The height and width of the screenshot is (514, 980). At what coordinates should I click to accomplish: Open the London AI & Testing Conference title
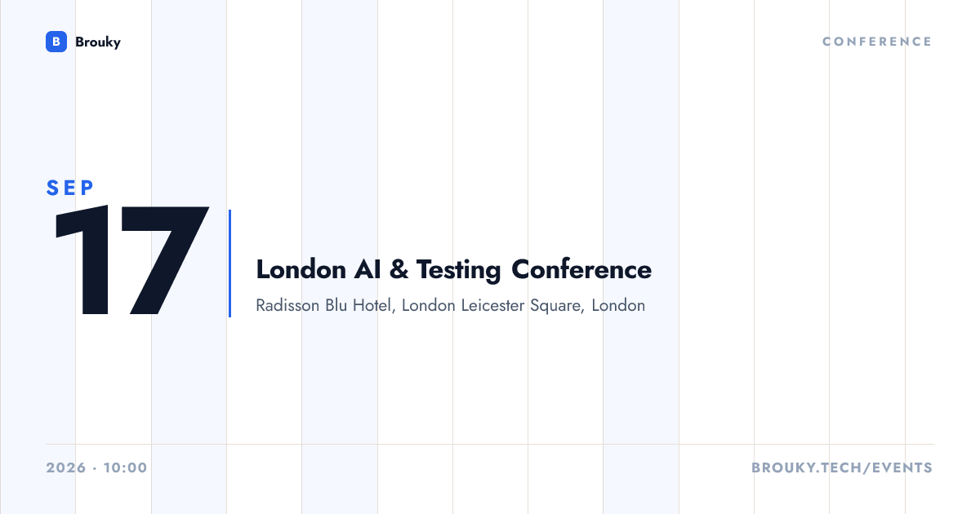[454, 269]
